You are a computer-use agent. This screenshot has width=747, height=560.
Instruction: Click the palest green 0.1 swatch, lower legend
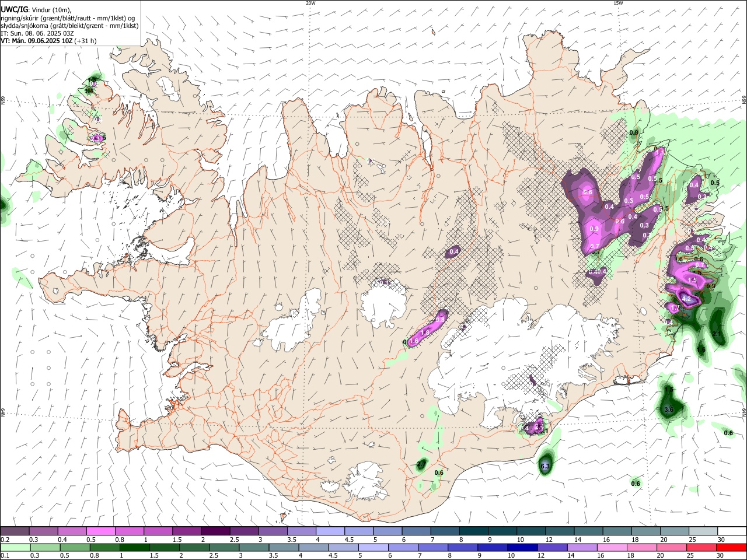pyautogui.click(x=16, y=548)
